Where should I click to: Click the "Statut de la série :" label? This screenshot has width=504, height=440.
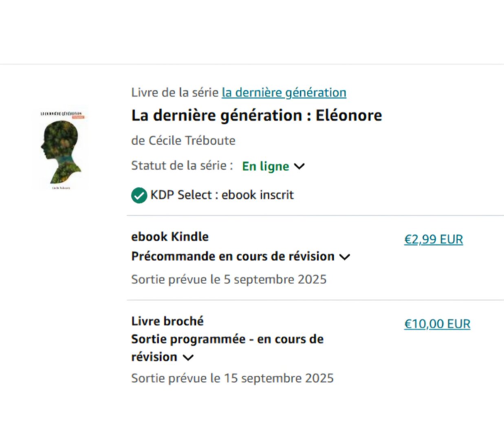182,166
